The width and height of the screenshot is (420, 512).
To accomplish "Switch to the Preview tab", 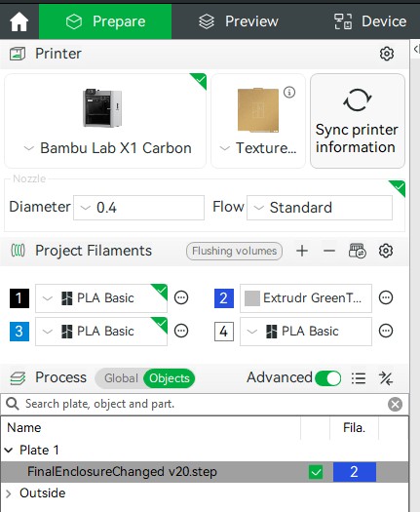I will pyautogui.click(x=239, y=21).
